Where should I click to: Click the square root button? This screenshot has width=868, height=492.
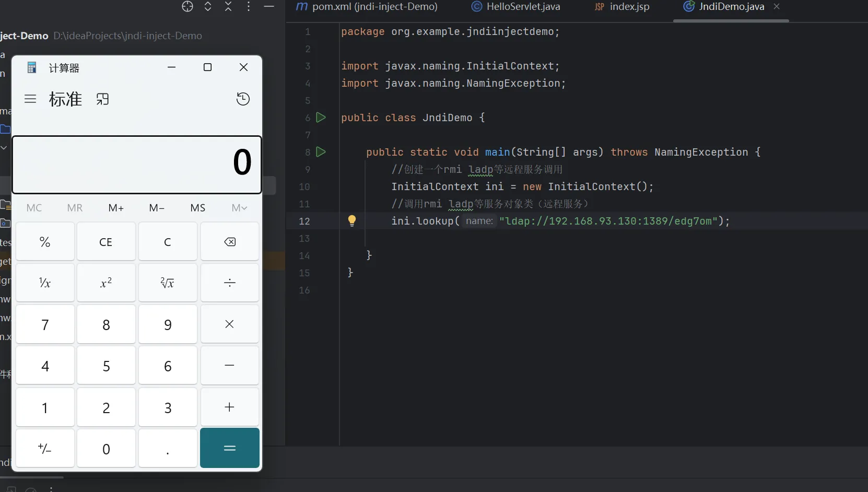click(168, 283)
